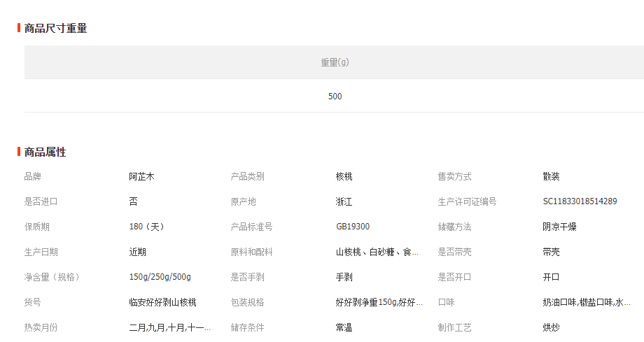Image resolution: width=644 pixels, height=342 pixels.
Task: Click the origin value 浙江
Action: click(344, 201)
